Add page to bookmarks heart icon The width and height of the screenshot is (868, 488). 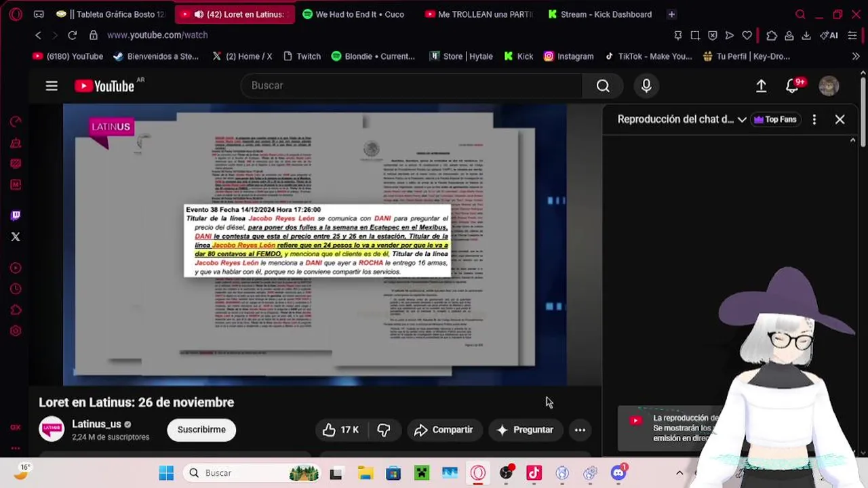click(x=747, y=35)
